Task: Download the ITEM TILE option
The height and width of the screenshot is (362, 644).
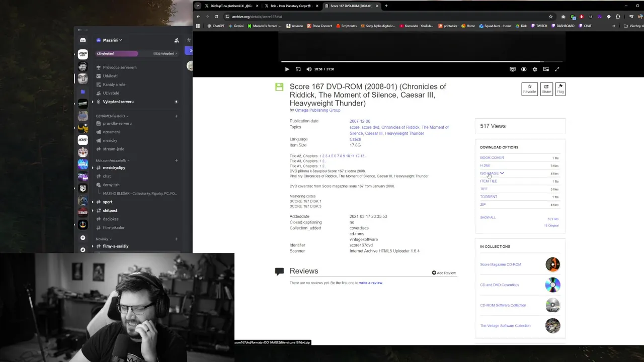Action: [x=488, y=181]
